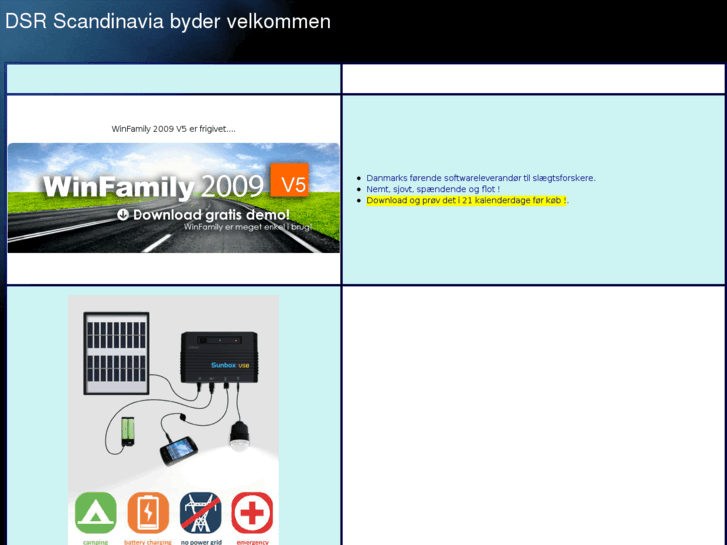The height and width of the screenshot is (545, 727).
Task: Click the 'WinFamily 2009 V5 er frigivet....' text
Action: (173, 129)
